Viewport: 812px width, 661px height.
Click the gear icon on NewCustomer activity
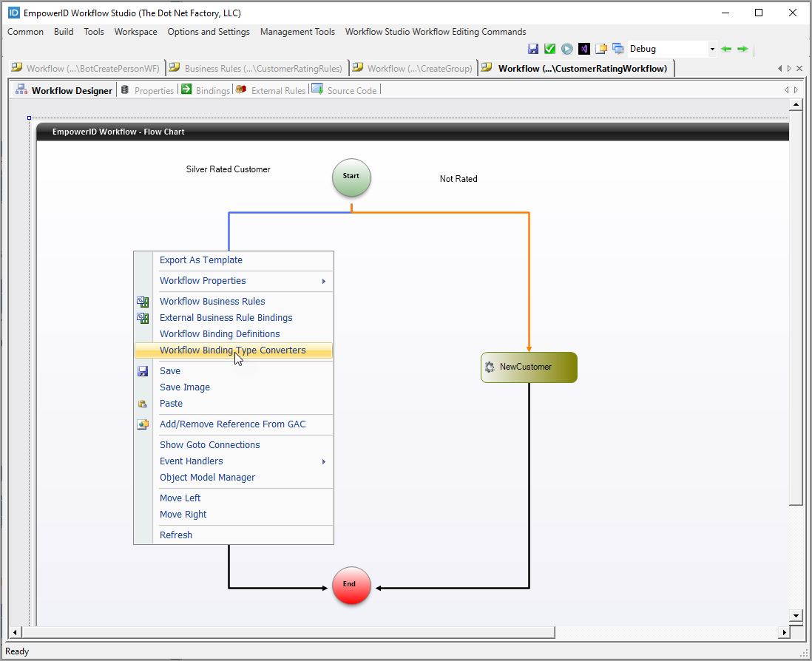[490, 367]
